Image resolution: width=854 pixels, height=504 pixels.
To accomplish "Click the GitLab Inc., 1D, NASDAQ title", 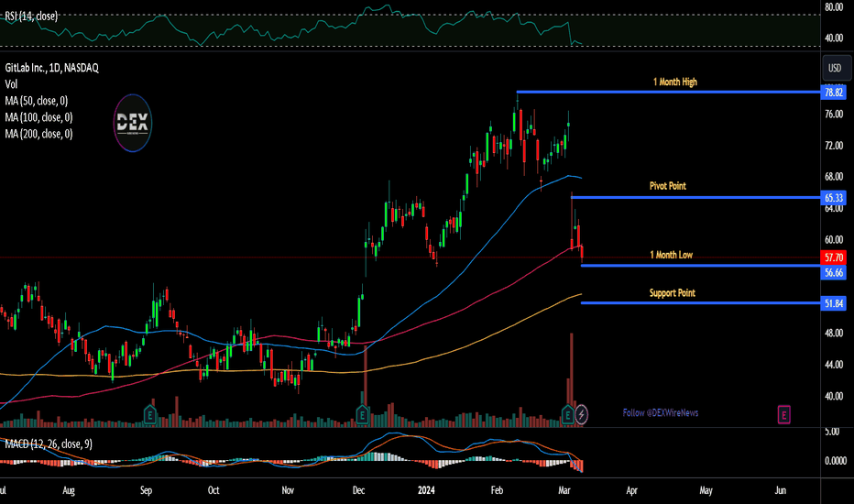I will (x=51, y=68).
